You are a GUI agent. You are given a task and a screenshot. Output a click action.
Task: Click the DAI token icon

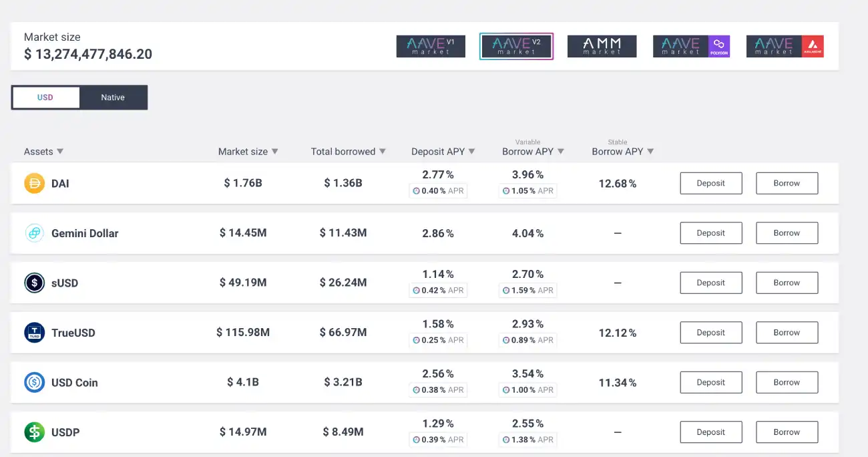[x=34, y=183]
